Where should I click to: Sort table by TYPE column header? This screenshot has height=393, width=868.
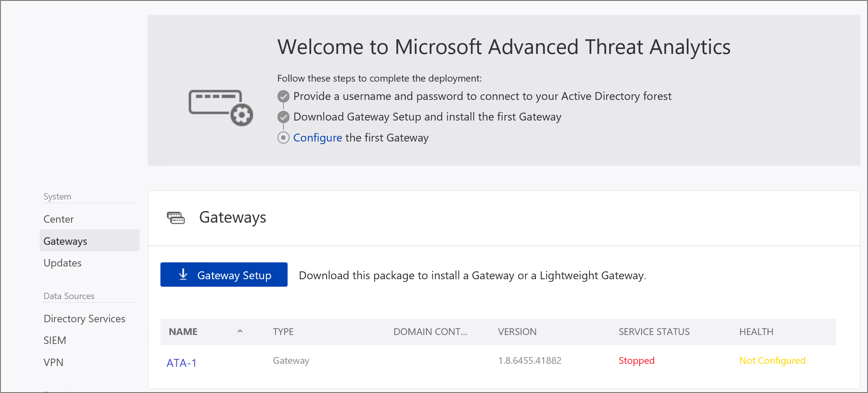[x=283, y=332]
